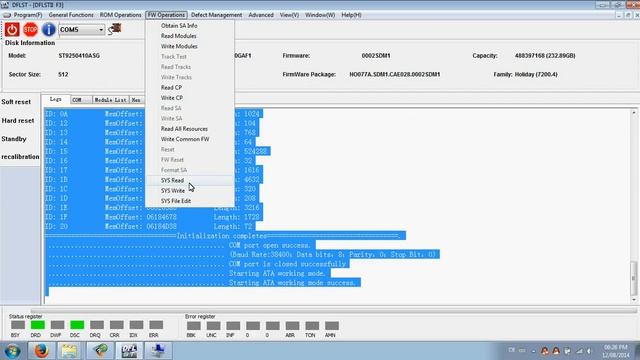Click the Model value ST9250410ASG
The height and width of the screenshot is (360, 640).
(x=79, y=56)
